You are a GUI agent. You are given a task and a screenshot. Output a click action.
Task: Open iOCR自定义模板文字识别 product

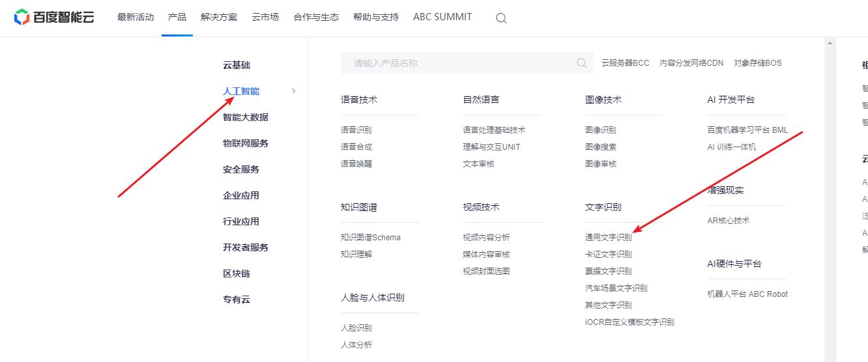(x=629, y=322)
